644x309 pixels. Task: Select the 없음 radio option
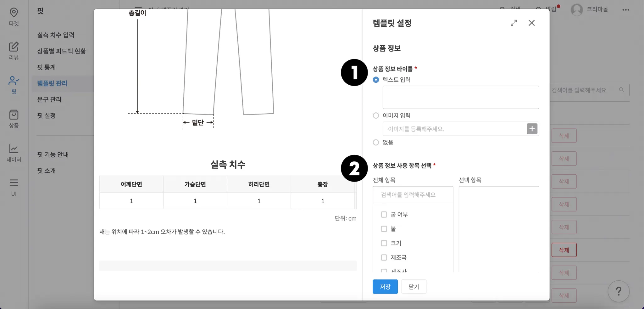376,143
